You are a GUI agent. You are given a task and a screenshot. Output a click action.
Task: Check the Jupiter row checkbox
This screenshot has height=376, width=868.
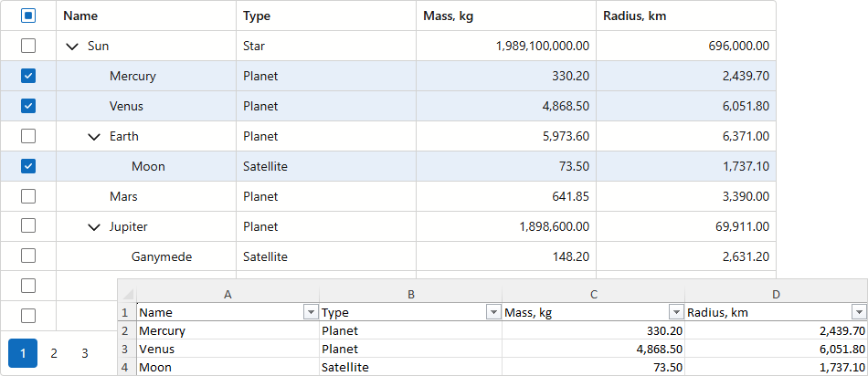[x=28, y=226]
